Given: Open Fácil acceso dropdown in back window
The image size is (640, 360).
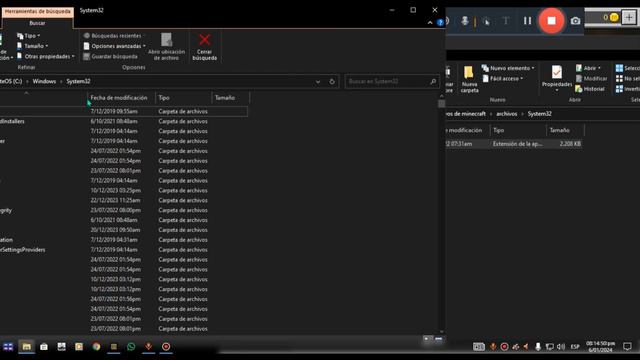Looking at the screenshot, I should pos(502,78).
